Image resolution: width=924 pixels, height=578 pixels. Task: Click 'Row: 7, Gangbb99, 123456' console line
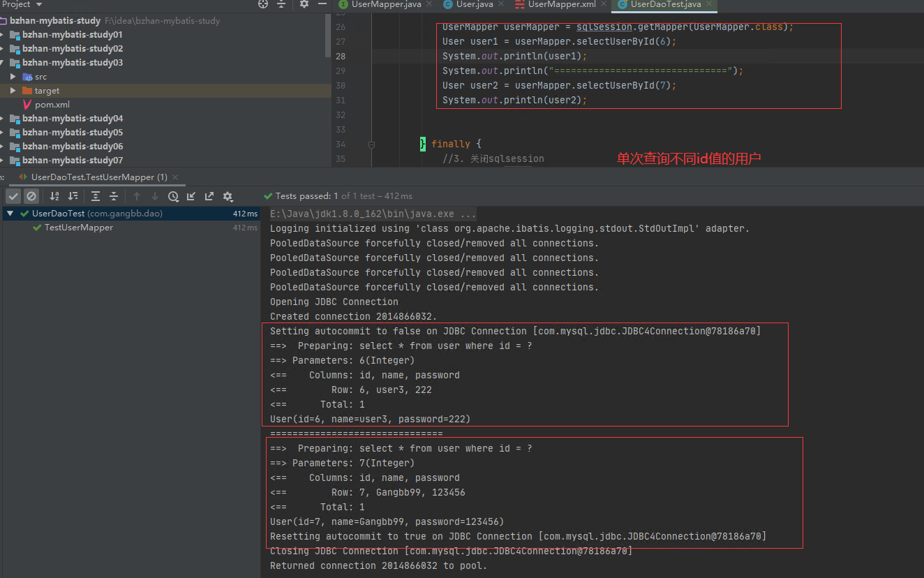pyautogui.click(x=368, y=493)
